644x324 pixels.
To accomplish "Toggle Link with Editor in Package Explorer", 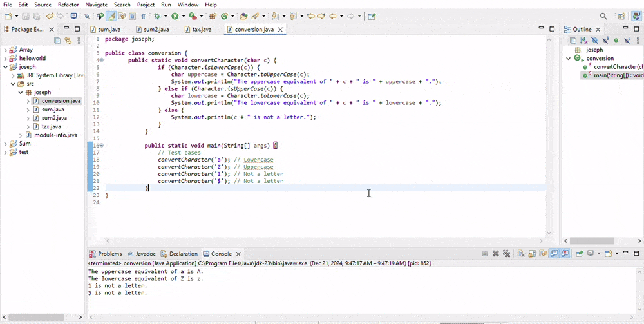I will pyautogui.click(x=68, y=40).
